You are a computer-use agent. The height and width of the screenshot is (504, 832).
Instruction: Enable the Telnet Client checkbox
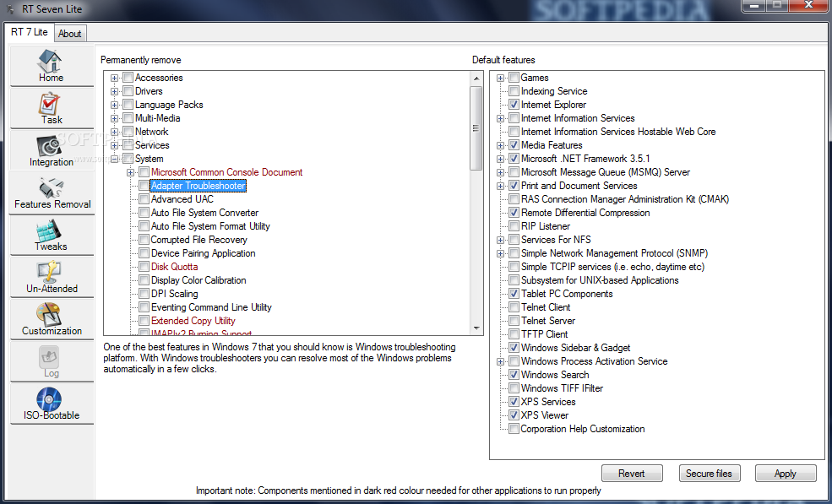pyautogui.click(x=514, y=307)
